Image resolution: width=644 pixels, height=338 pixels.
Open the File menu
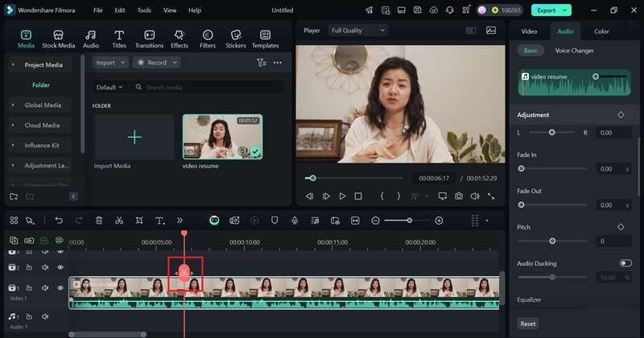click(97, 10)
